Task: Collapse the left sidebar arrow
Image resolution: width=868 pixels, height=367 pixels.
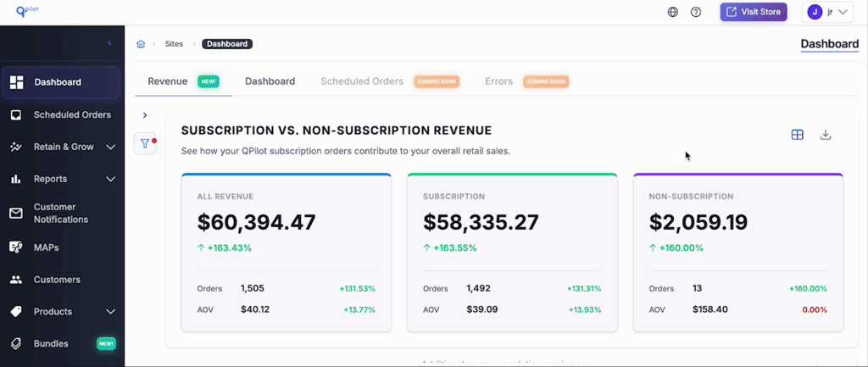Action: [109, 43]
